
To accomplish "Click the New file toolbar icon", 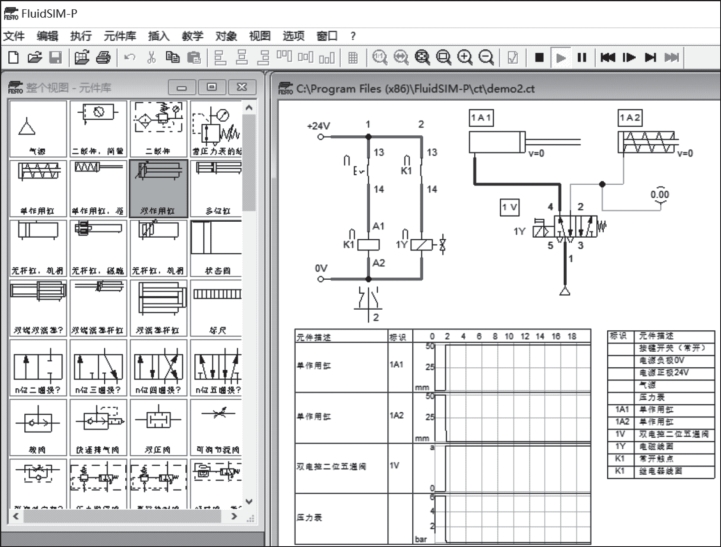I will click(12, 58).
